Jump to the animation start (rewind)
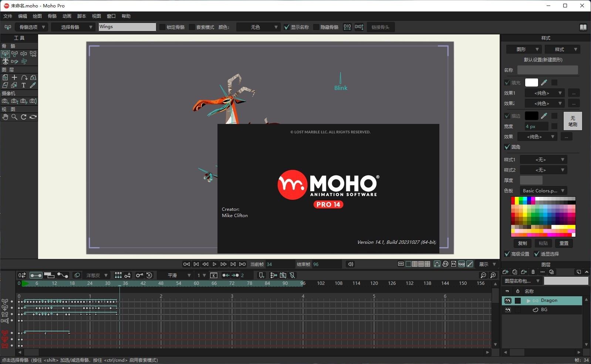The width and height of the screenshot is (591, 364). (186, 264)
